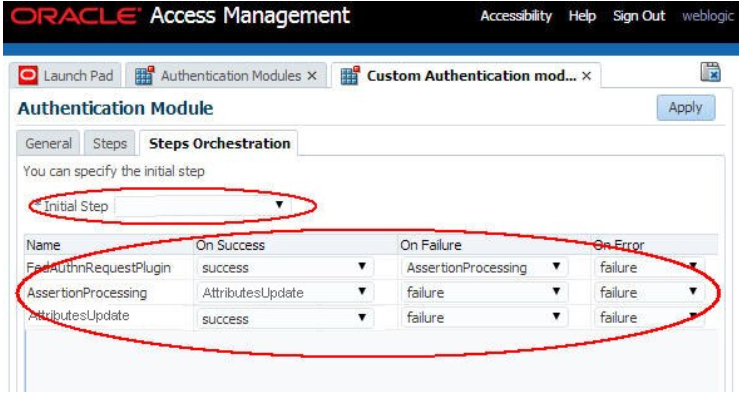This screenshot has width=741, height=412.
Task: Click the Authentication Modules tab grid icon
Action: [144, 76]
